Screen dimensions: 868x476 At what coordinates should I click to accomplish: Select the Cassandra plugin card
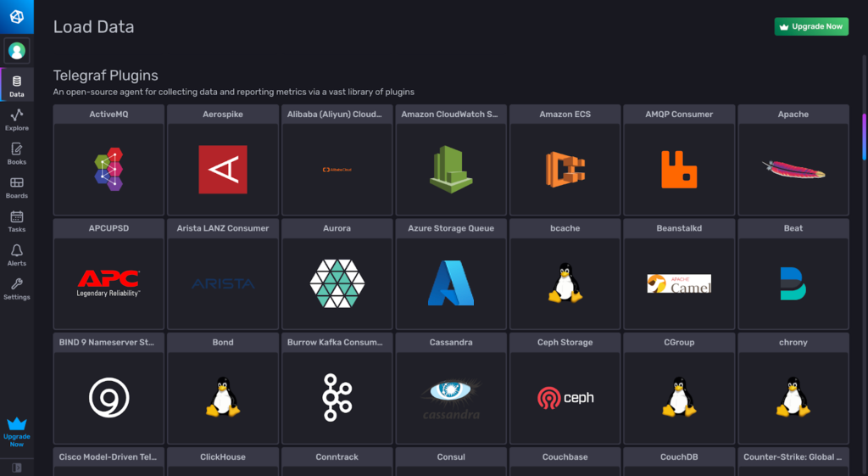click(x=451, y=389)
